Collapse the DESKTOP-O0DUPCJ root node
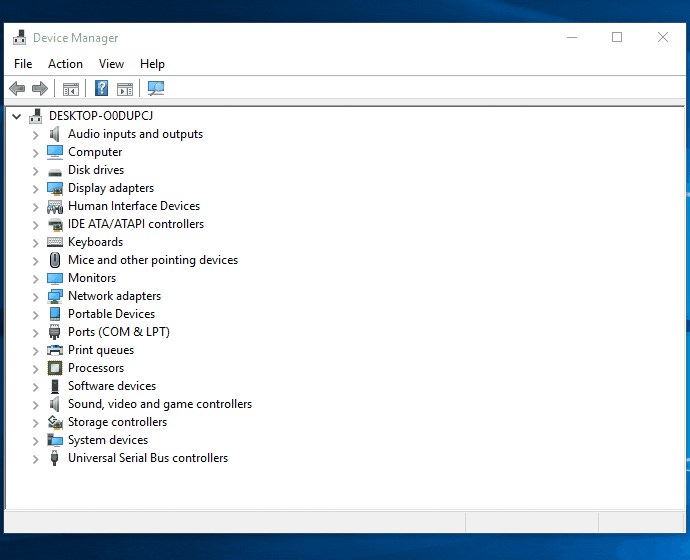The height and width of the screenshot is (560, 690). (x=17, y=116)
